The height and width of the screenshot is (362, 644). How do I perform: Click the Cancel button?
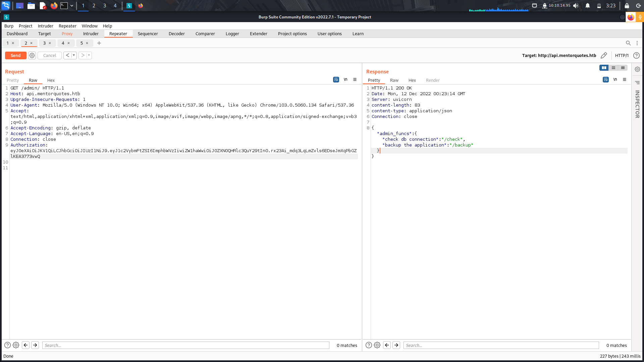pyautogui.click(x=49, y=55)
